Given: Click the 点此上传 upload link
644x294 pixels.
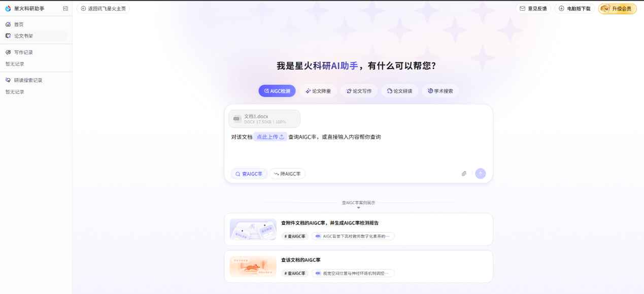Looking at the screenshot, I should [270, 137].
